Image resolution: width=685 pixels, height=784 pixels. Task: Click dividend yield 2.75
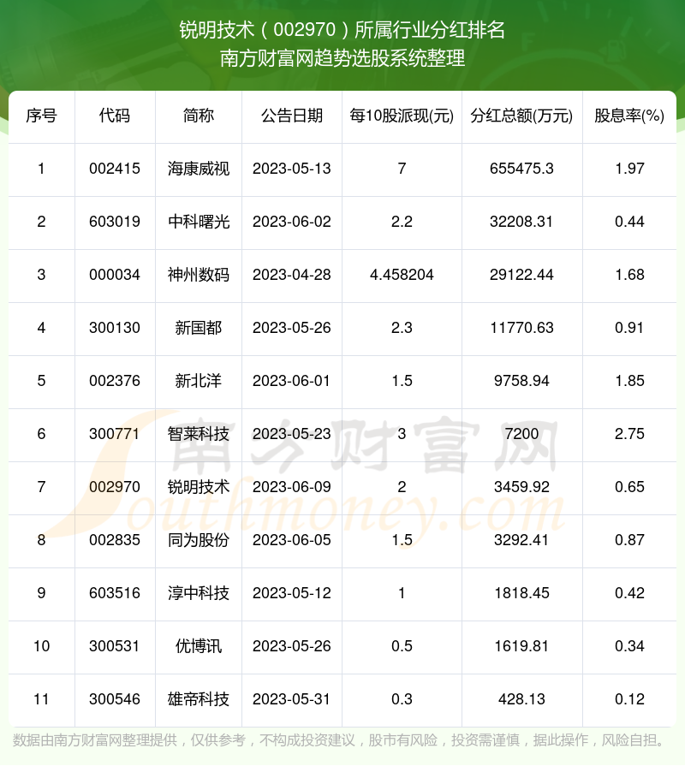click(629, 433)
